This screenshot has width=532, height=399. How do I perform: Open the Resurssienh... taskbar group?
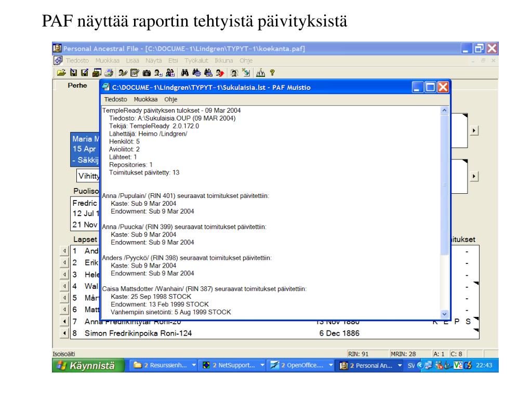[x=164, y=365]
